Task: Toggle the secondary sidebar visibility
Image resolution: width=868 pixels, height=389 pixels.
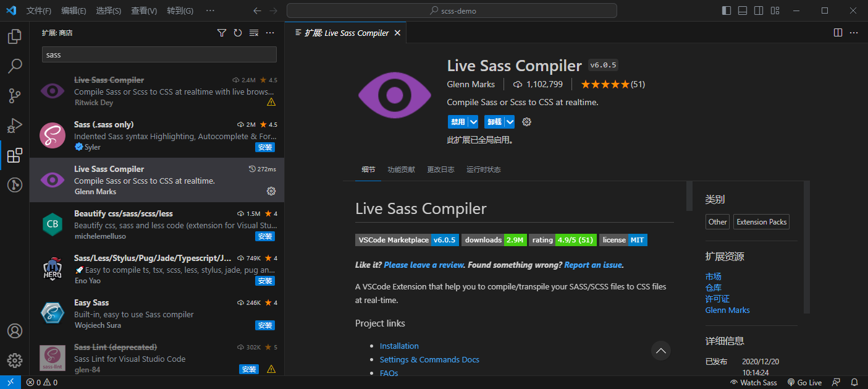Action: (x=759, y=11)
